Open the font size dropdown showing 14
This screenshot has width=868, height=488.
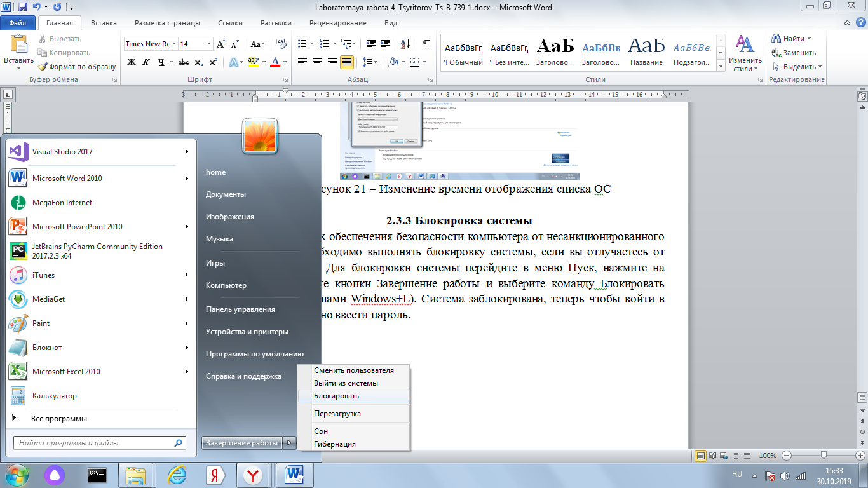[208, 44]
